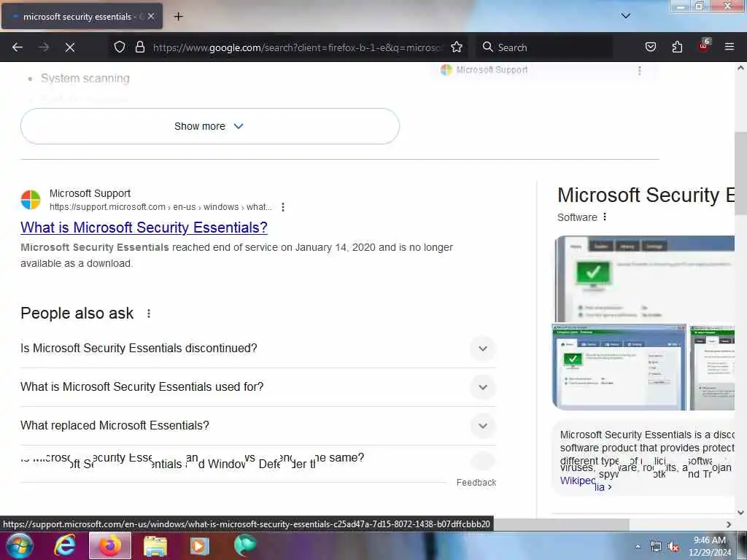Open Windows Explorer folder in taskbar
This screenshot has height=560, width=747.
(155, 545)
